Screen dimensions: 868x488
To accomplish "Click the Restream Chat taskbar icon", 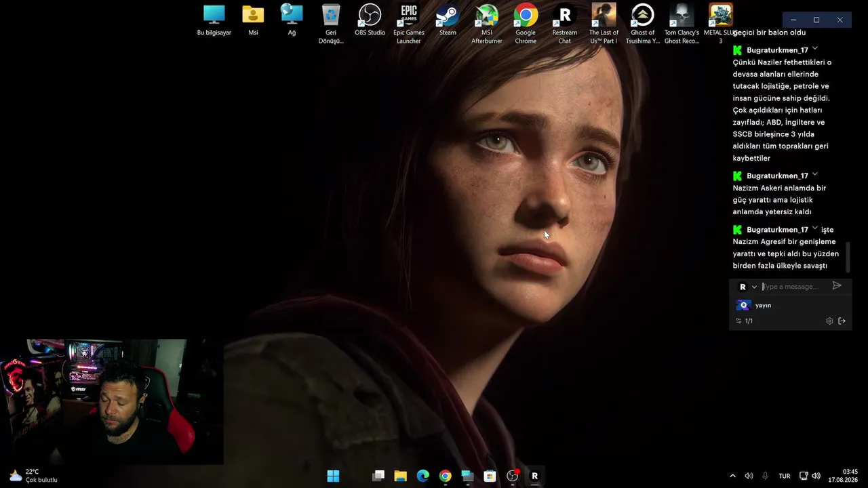I will (534, 476).
